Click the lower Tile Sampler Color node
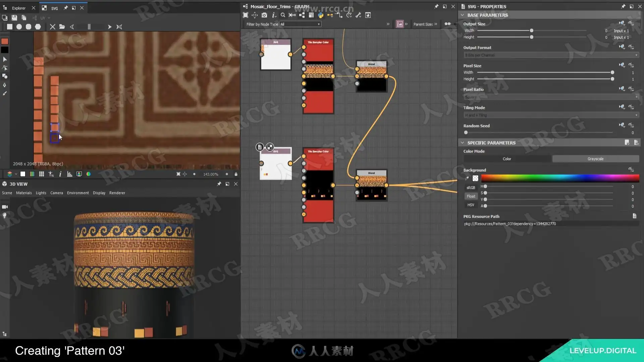The height and width of the screenshot is (362, 644). click(318, 185)
